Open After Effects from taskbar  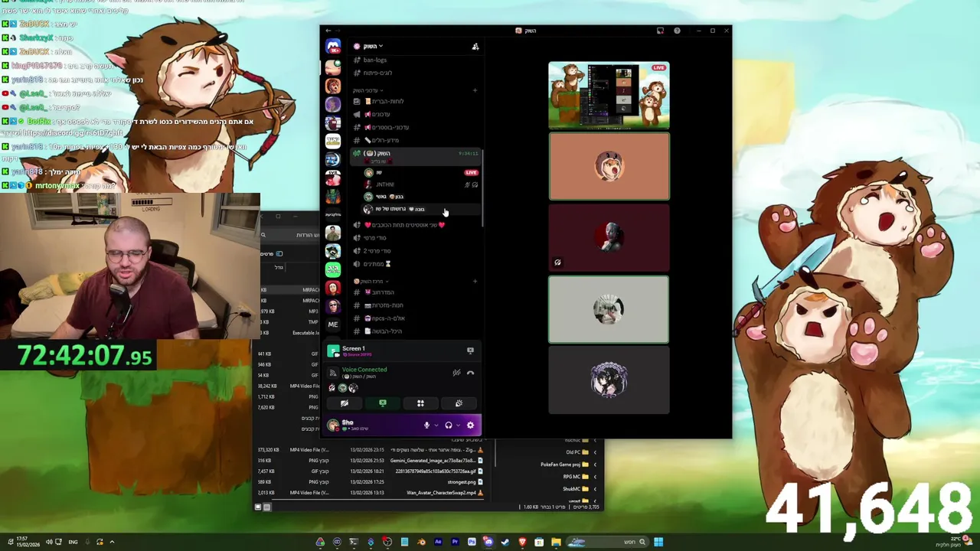coord(438,542)
